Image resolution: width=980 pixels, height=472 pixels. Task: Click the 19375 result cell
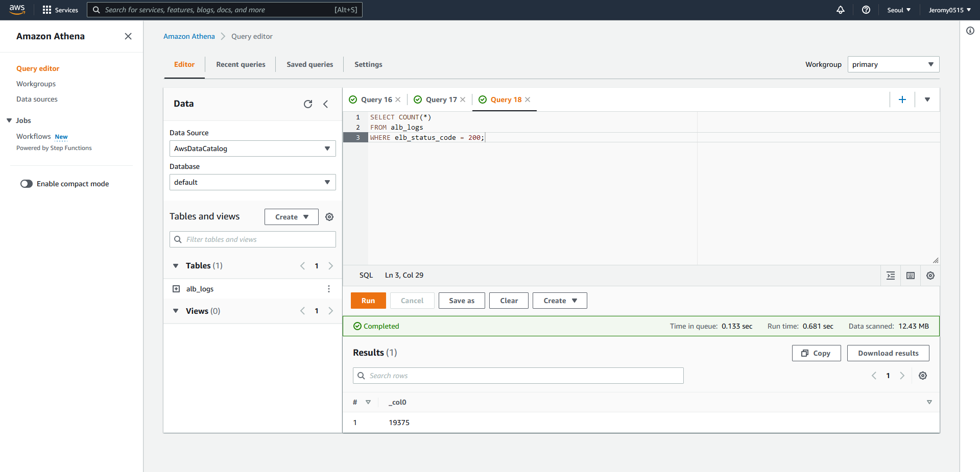coord(399,423)
